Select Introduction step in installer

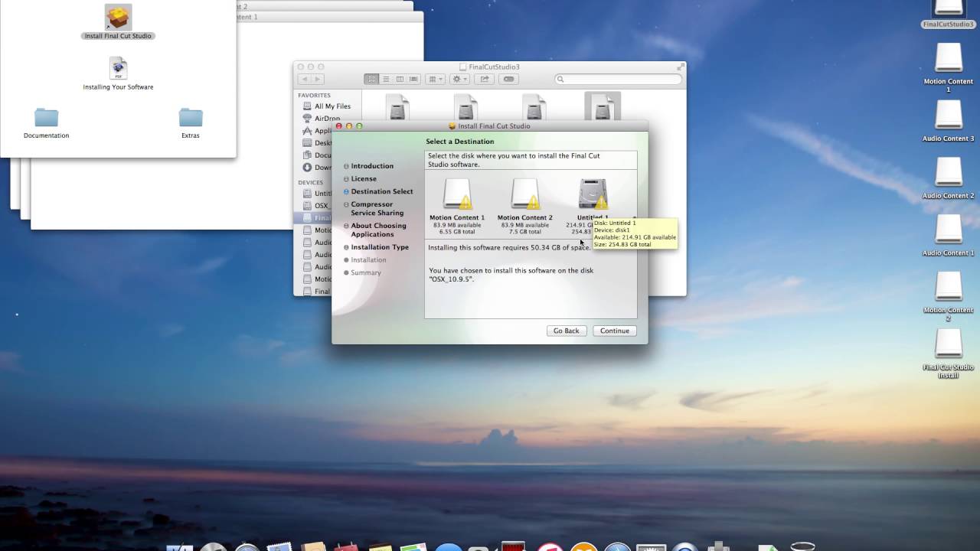pos(372,166)
